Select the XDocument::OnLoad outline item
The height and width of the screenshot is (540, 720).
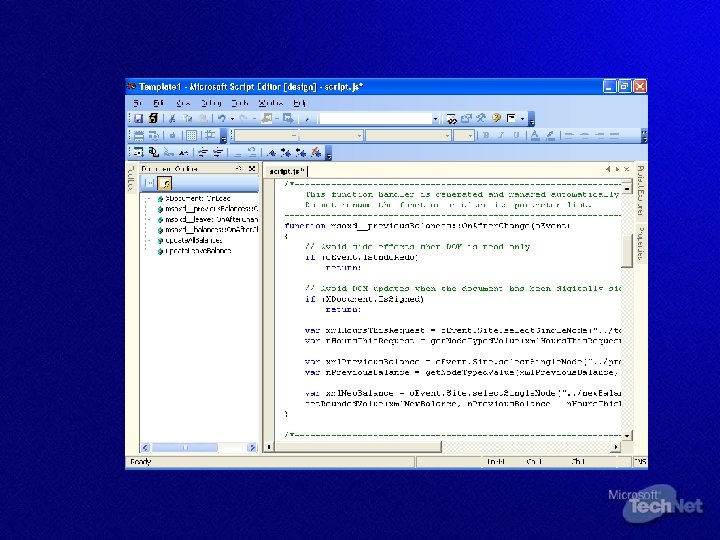[197, 199]
